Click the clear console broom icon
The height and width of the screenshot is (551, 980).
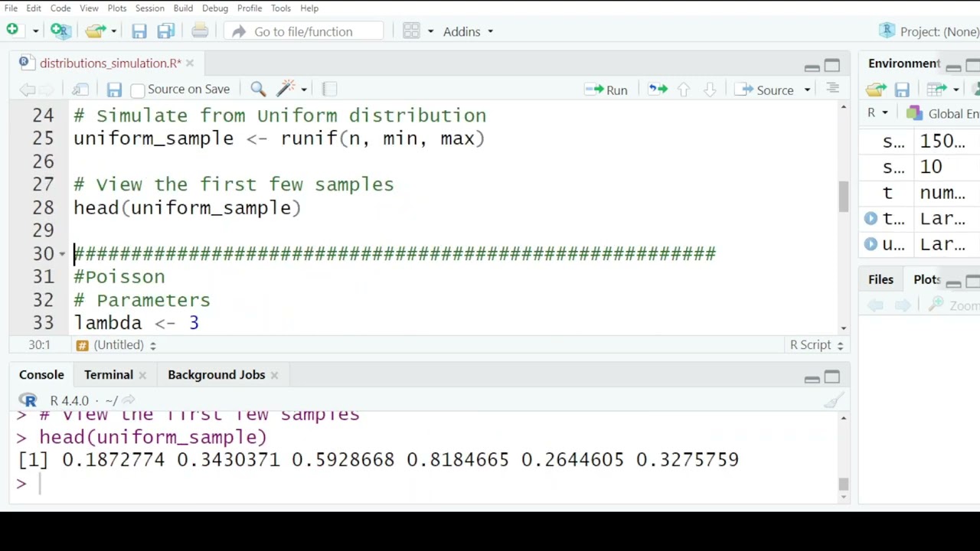pyautogui.click(x=833, y=400)
